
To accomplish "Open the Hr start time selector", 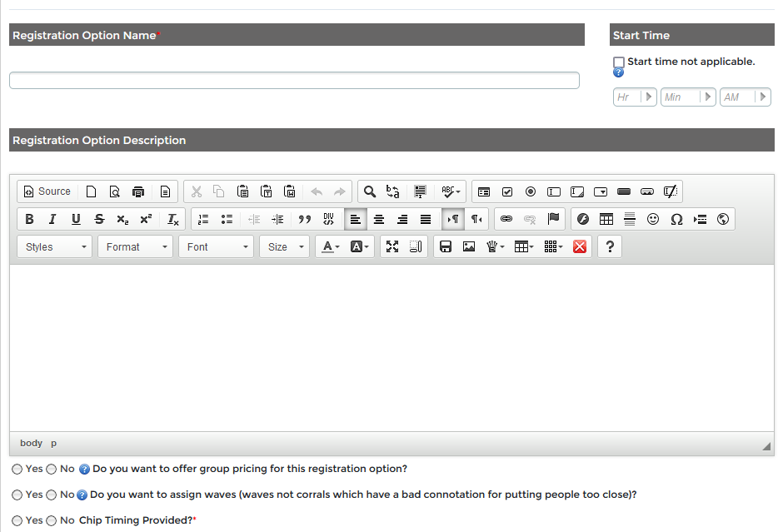I will [x=635, y=97].
